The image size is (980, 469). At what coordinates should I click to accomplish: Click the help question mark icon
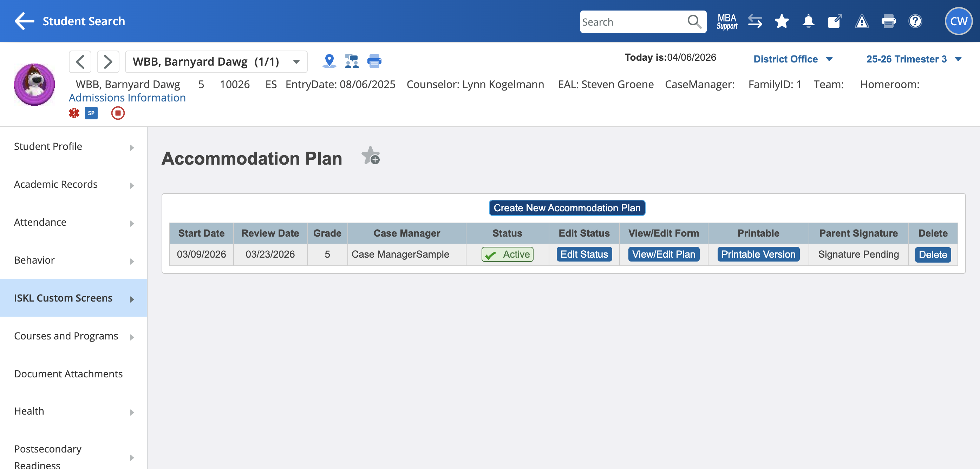click(x=915, y=22)
